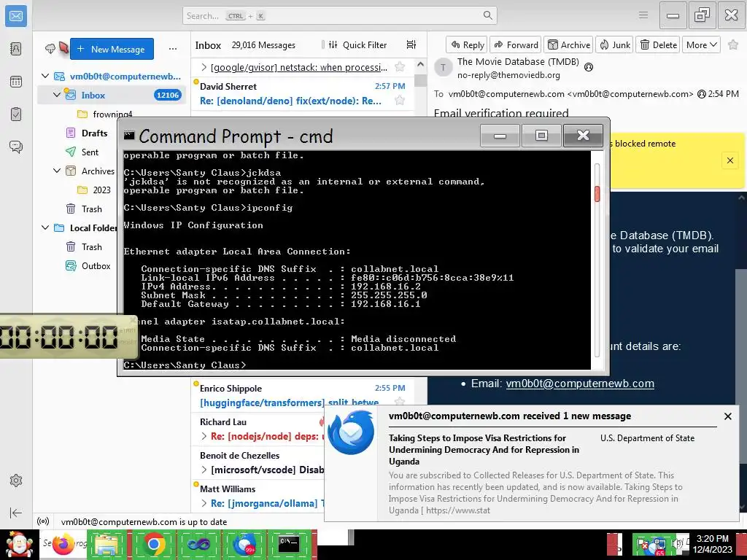The height and width of the screenshot is (560, 747).
Task: Forward the open TMDB message
Action: (516, 44)
